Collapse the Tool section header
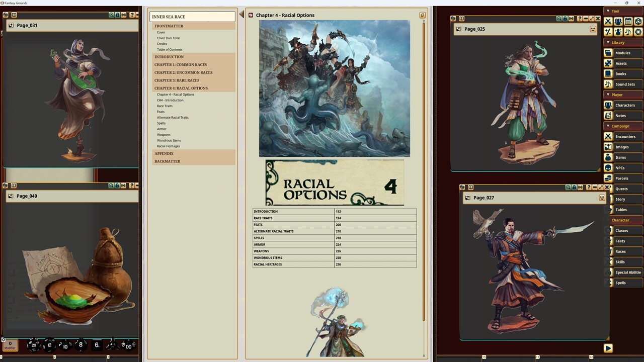Viewport: 644px width, 362px height. [616, 11]
